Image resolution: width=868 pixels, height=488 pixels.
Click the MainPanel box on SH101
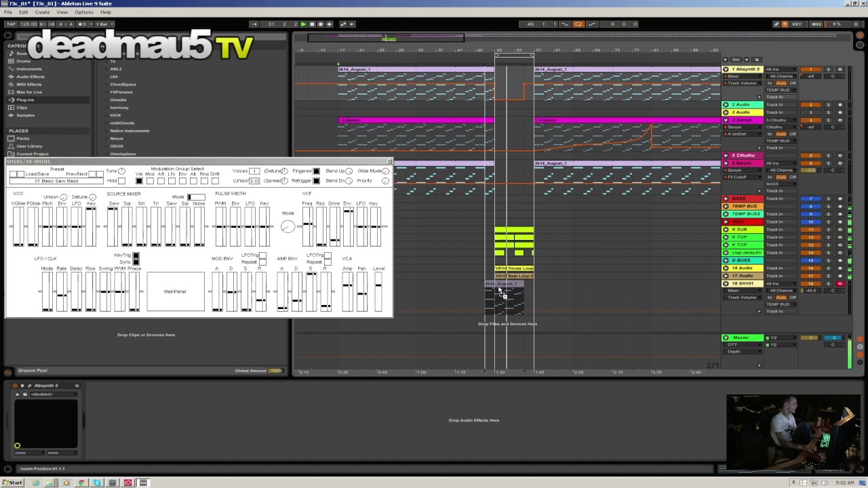point(175,291)
